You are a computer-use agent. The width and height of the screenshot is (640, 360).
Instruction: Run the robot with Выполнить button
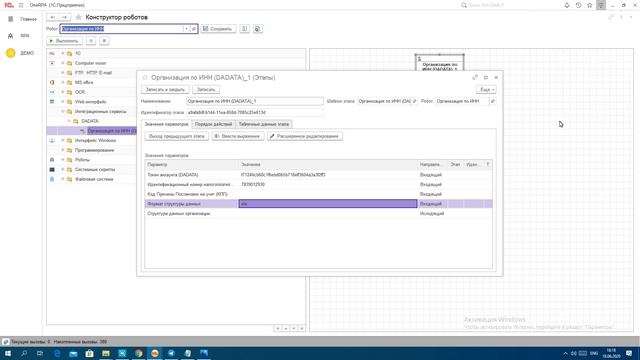[64, 41]
